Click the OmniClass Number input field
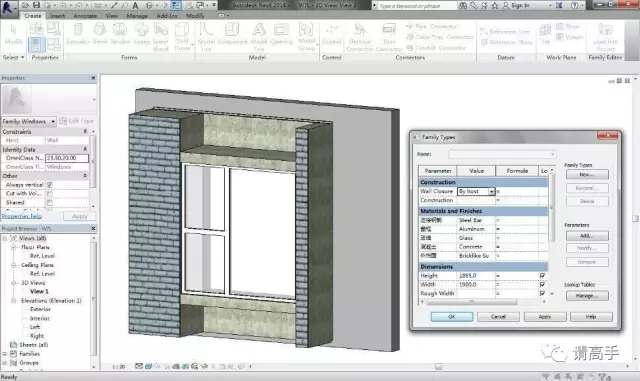 pos(67,158)
